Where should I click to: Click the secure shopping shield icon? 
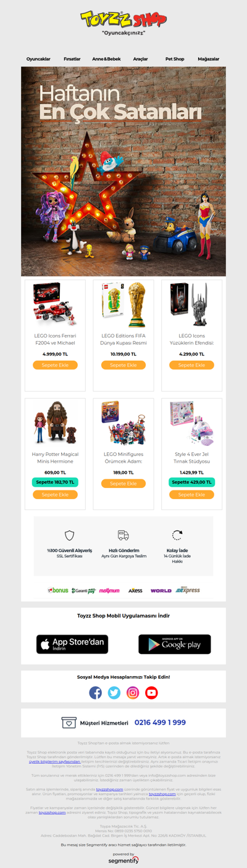pos(70,535)
